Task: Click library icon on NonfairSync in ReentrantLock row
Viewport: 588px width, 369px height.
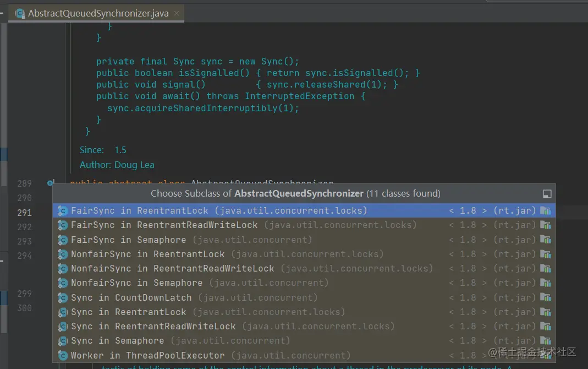Action: pyautogui.click(x=546, y=254)
